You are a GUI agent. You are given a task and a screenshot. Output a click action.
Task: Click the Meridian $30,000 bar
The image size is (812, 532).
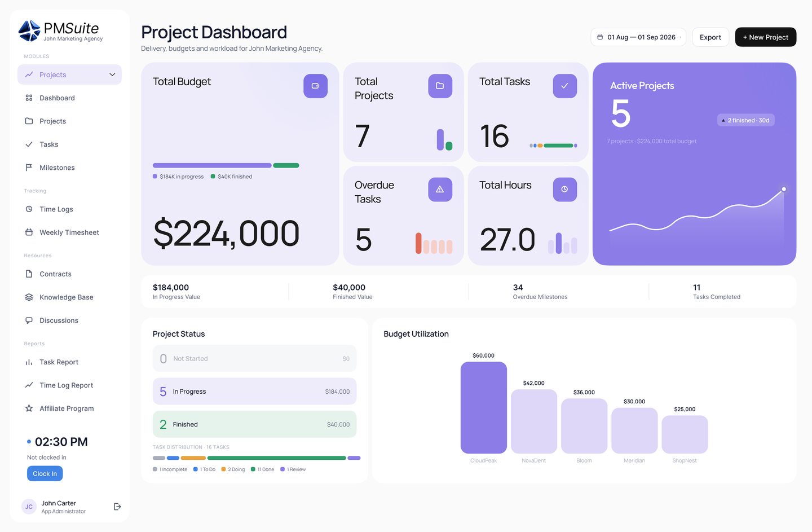[634, 430]
